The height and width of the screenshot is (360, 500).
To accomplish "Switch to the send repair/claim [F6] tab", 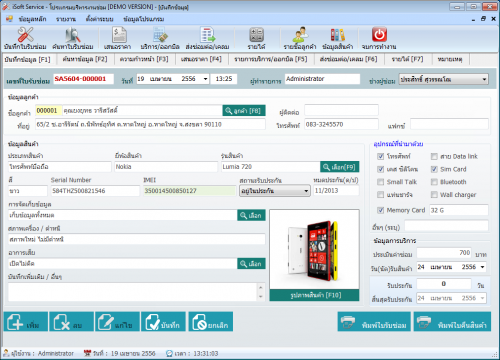I will (348, 59).
